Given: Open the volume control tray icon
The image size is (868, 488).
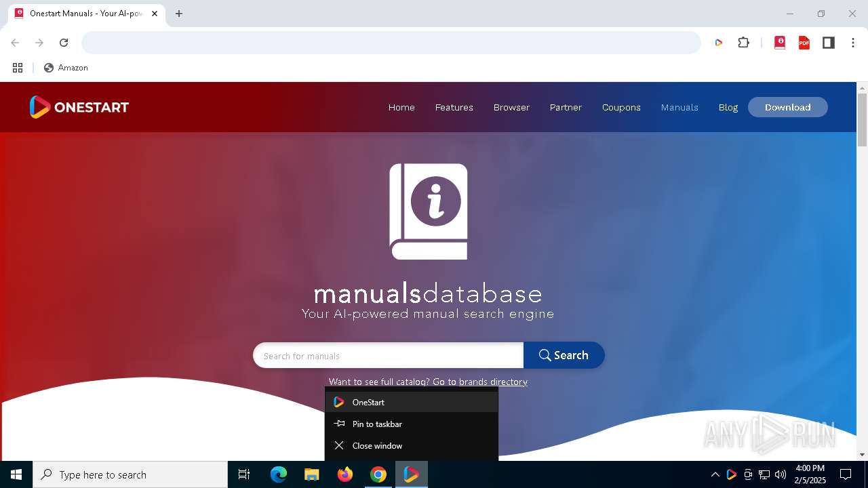Looking at the screenshot, I should click(781, 474).
